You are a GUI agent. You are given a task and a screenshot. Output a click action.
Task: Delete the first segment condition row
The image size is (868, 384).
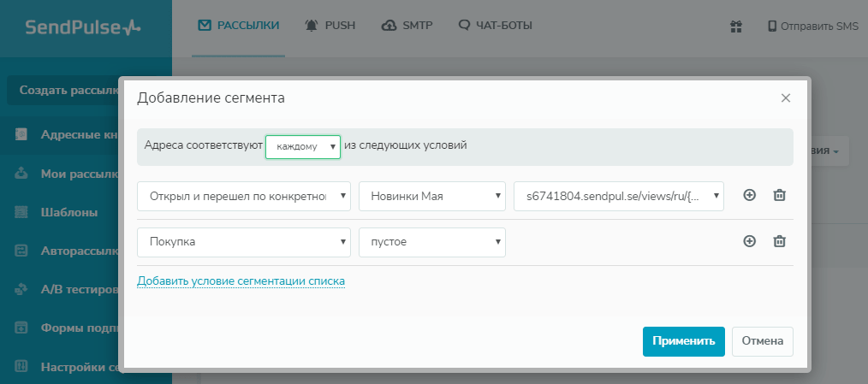click(779, 195)
